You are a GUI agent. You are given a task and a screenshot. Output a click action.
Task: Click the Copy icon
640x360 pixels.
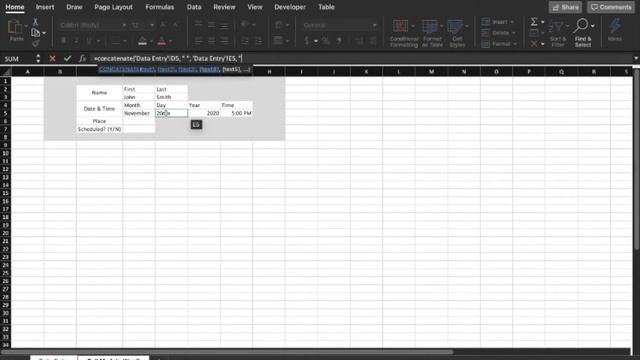pos(36,33)
